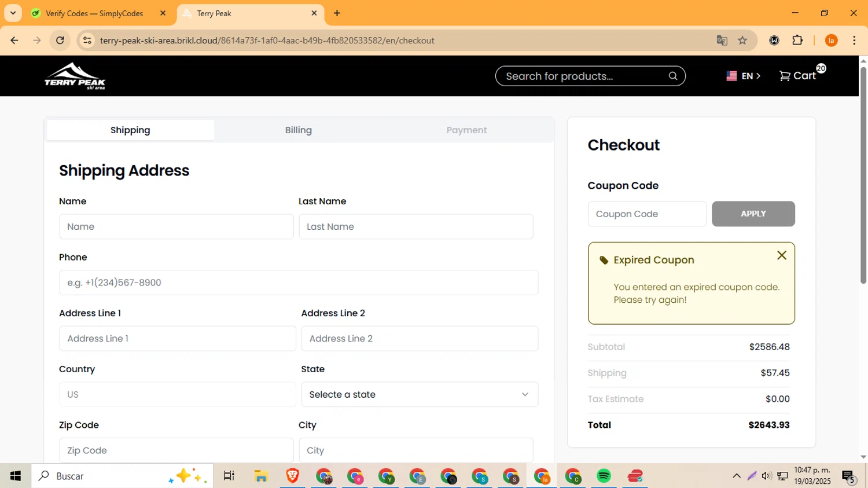
Task: Reload the checkout page
Action: tap(60, 41)
